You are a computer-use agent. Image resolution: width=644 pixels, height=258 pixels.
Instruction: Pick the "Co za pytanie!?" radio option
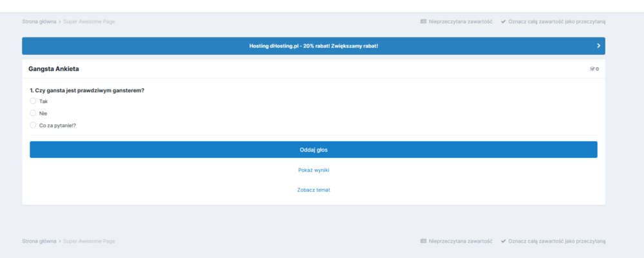tap(33, 125)
